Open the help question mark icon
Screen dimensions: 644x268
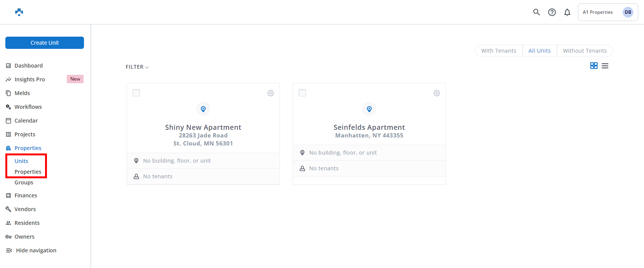point(552,12)
